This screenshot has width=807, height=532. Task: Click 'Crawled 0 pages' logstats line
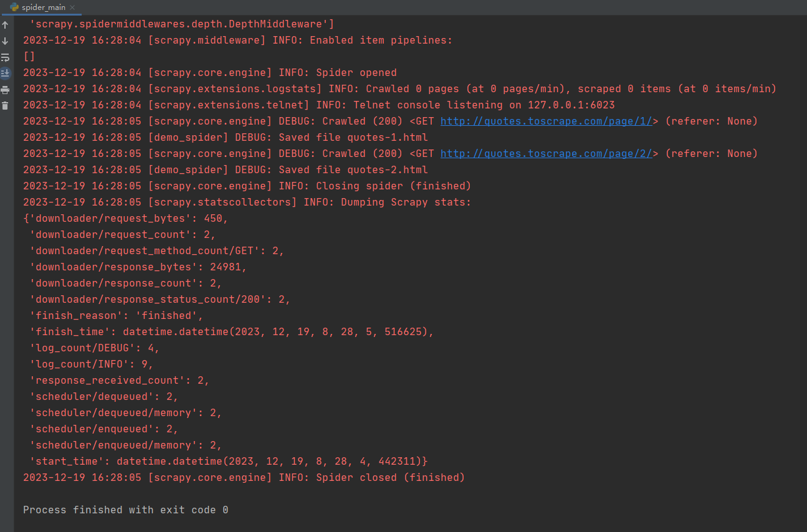pos(400,88)
